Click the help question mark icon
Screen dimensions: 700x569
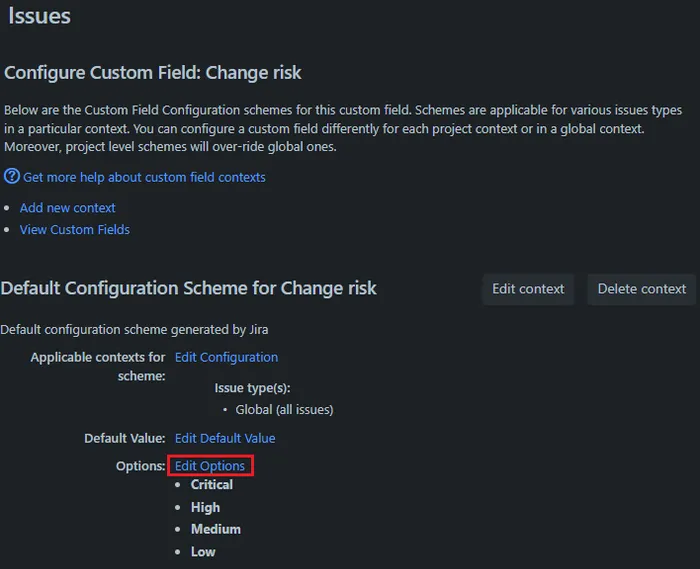click(x=12, y=176)
